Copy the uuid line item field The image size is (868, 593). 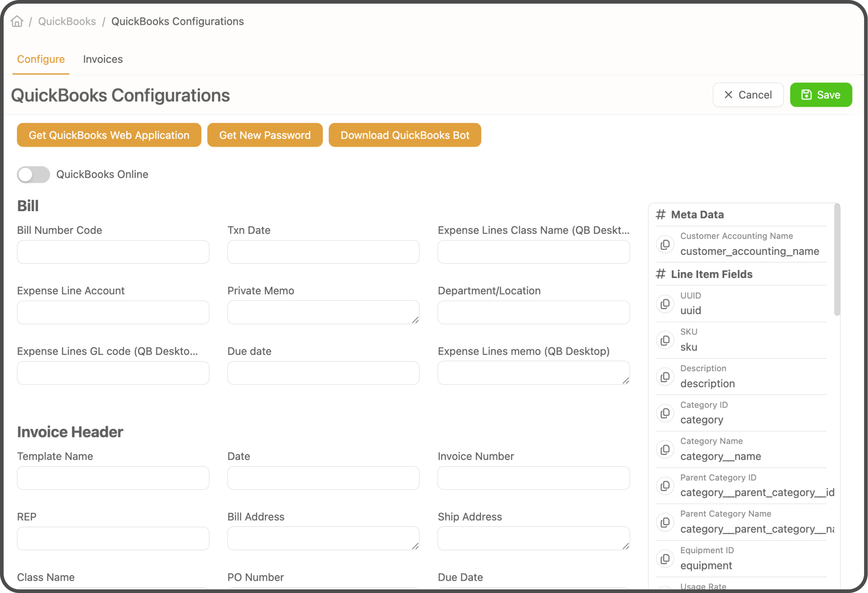tap(665, 303)
